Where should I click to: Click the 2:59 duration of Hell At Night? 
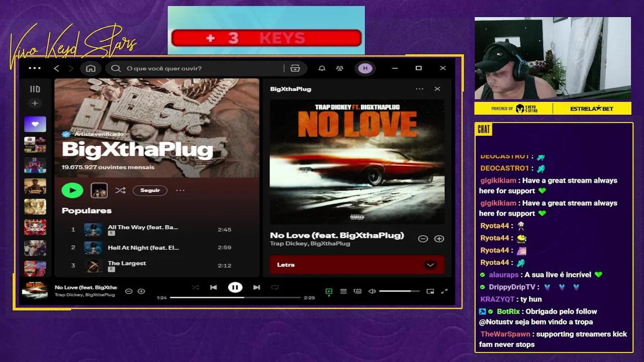[x=224, y=247]
